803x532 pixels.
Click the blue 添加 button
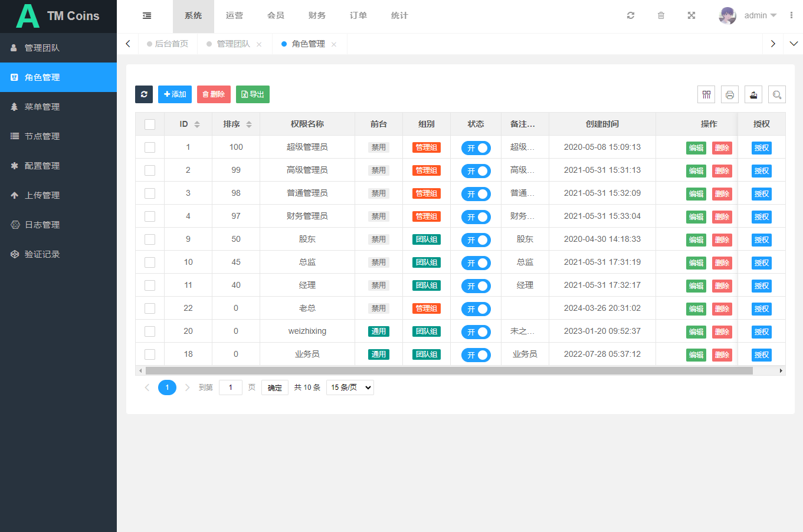(x=175, y=94)
